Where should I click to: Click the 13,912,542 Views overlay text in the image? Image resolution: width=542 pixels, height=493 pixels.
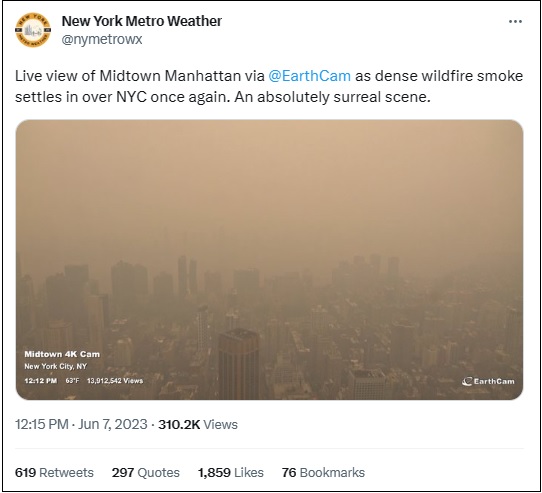click(x=115, y=381)
